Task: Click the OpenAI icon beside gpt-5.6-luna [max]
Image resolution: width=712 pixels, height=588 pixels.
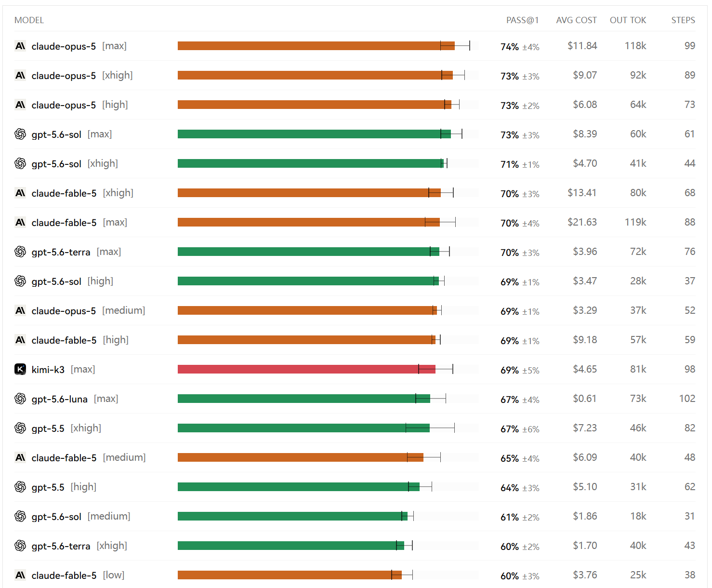Action: [20, 399]
